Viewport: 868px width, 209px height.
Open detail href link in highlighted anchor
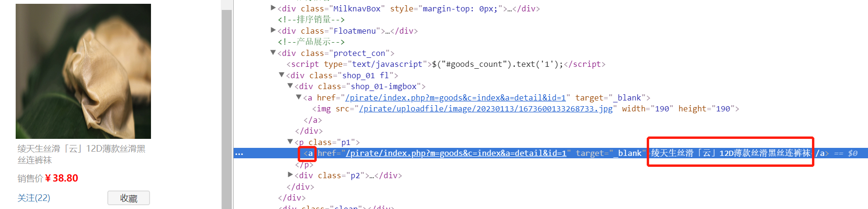[456, 153]
